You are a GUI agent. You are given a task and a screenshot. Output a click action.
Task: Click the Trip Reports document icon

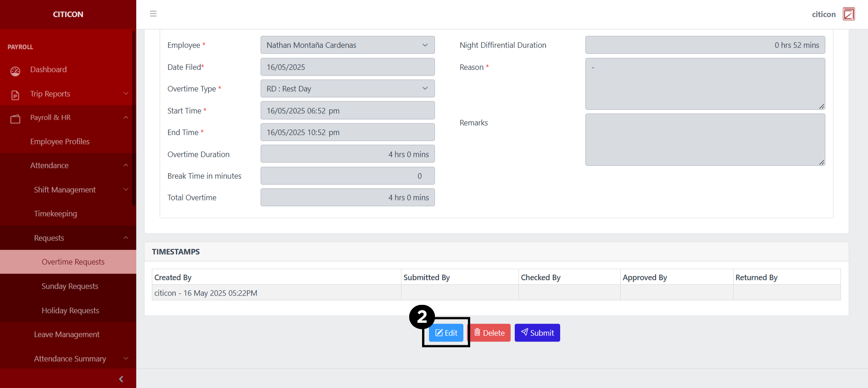click(15, 95)
